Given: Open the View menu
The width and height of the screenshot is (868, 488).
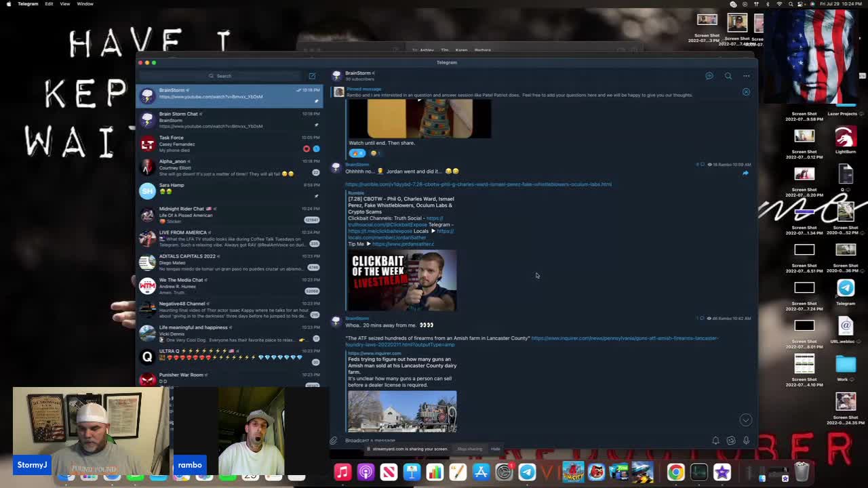Looking at the screenshot, I should (x=65, y=4).
